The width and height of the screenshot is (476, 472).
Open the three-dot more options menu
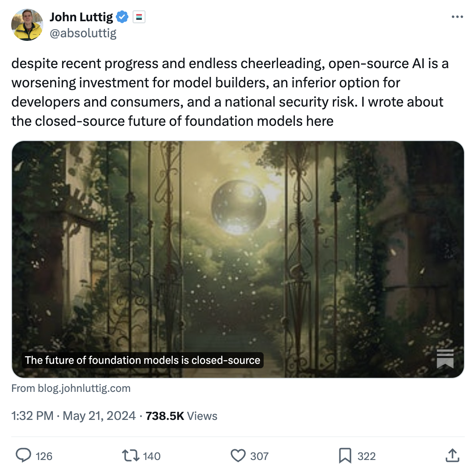pyautogui.click(x=457, y=17)
